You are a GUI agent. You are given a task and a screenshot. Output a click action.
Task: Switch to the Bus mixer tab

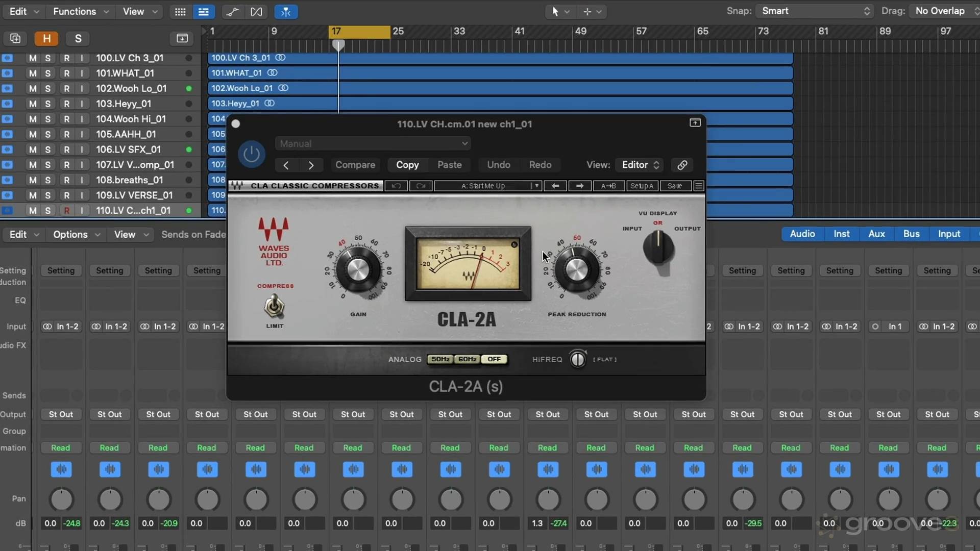(x=911, y=234)
